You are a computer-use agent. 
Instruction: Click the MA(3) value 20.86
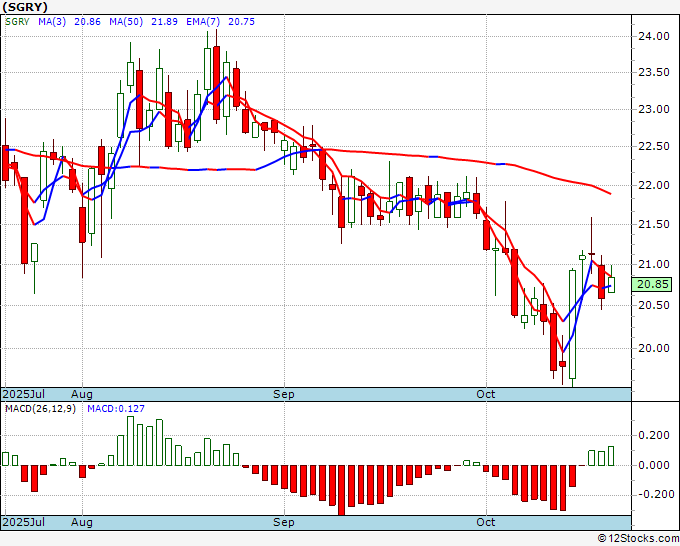87,22
